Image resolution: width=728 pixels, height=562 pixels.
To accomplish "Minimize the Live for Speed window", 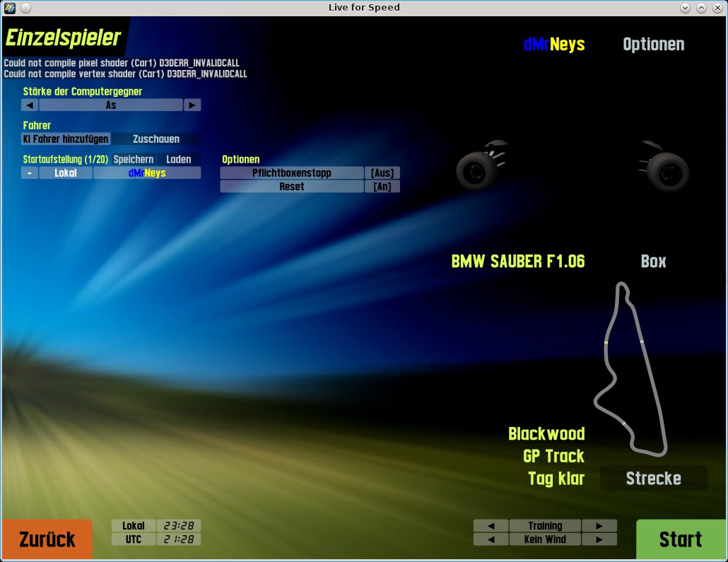I will click(685, 8).
